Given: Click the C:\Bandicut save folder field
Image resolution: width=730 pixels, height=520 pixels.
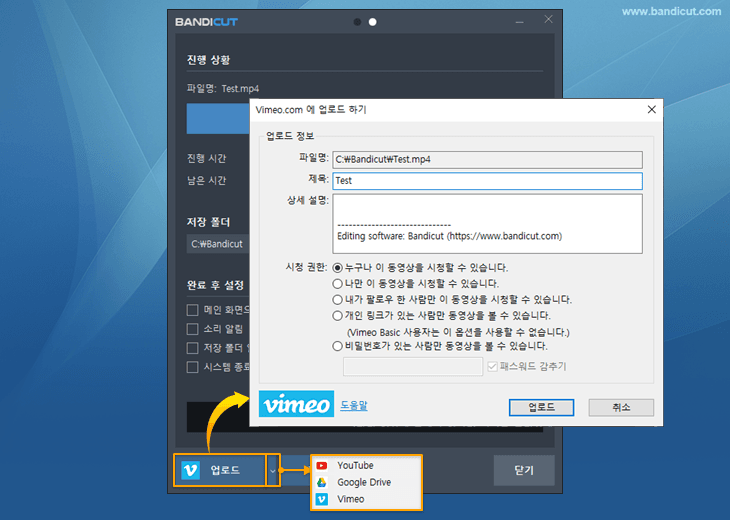Looking at the screenshot, I should (x=218, y=244).
